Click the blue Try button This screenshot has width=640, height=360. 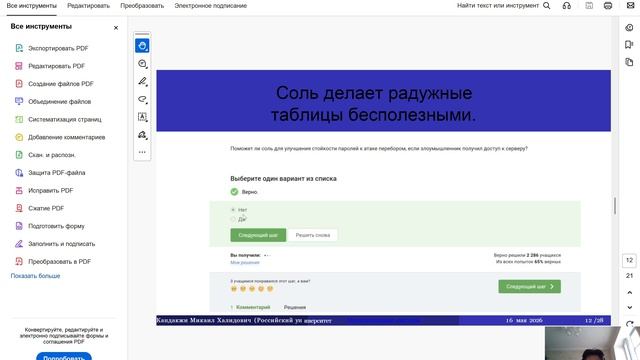[x=64, y=356]
